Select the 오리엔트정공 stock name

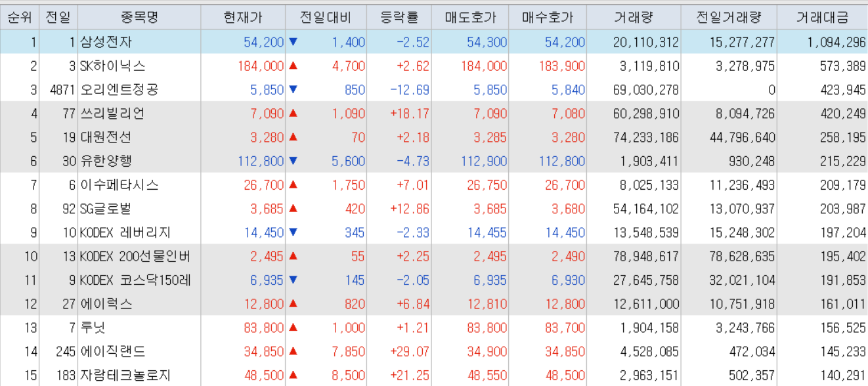[x=119, y=89]
